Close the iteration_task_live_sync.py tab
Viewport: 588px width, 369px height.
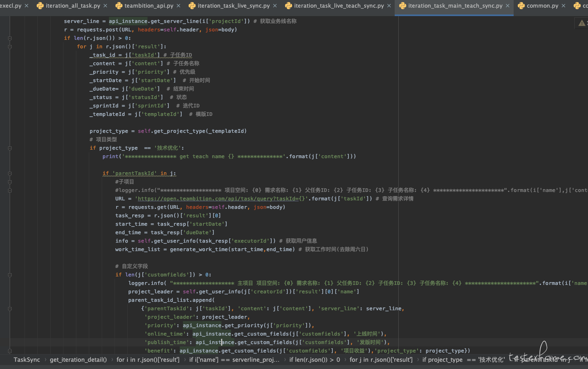[x=275, y=6]
